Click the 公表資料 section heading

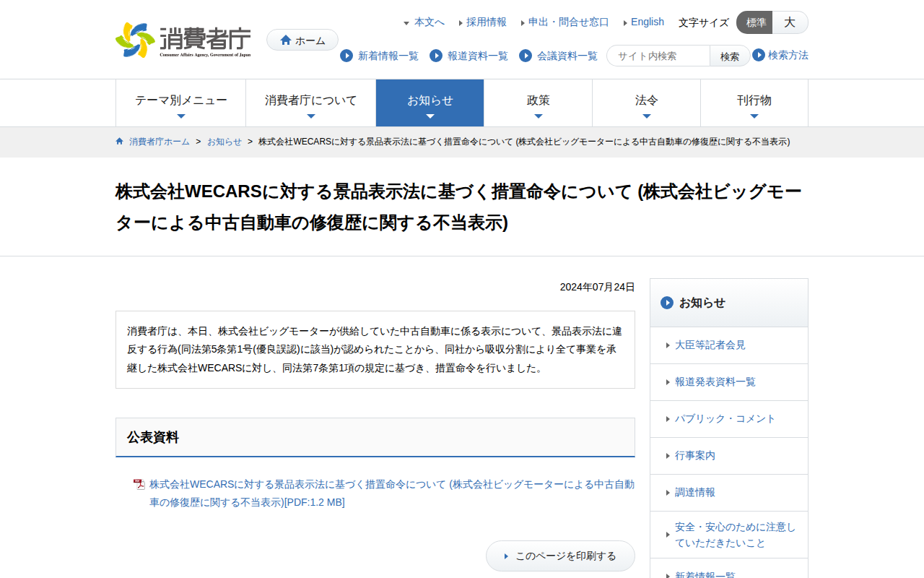375,437
